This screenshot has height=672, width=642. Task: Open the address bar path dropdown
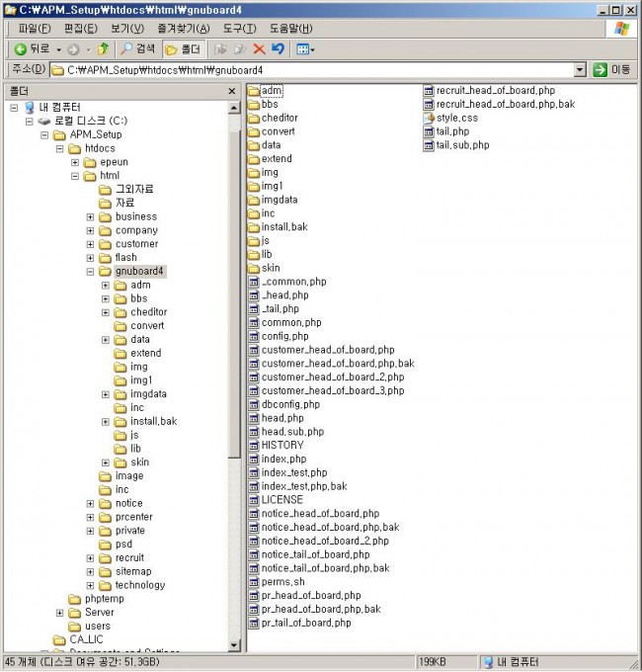pos(580,70)
